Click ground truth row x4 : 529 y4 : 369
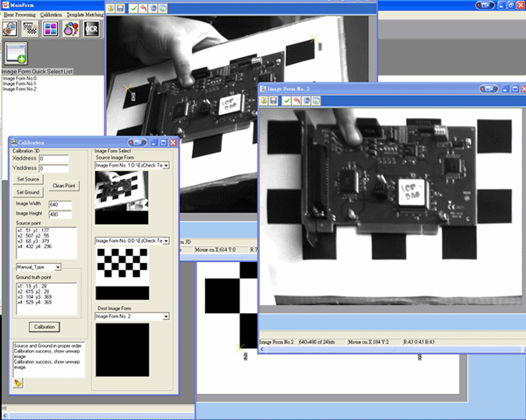 [34, 303]
